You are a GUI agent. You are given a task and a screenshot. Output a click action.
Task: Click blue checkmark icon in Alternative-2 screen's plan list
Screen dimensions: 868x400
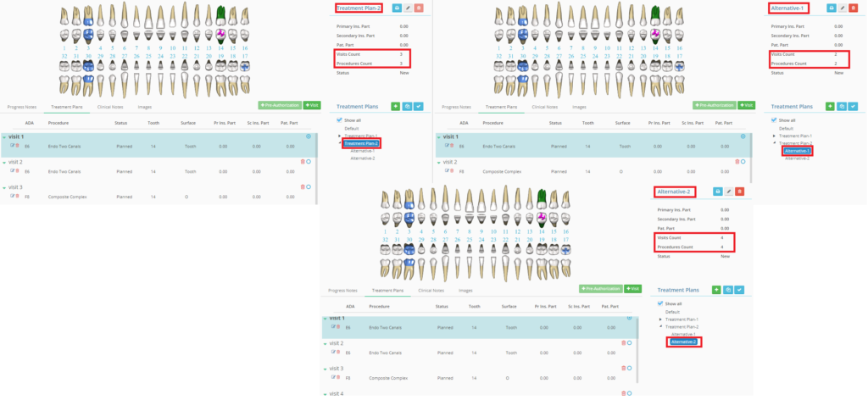(x=739, y=290)
